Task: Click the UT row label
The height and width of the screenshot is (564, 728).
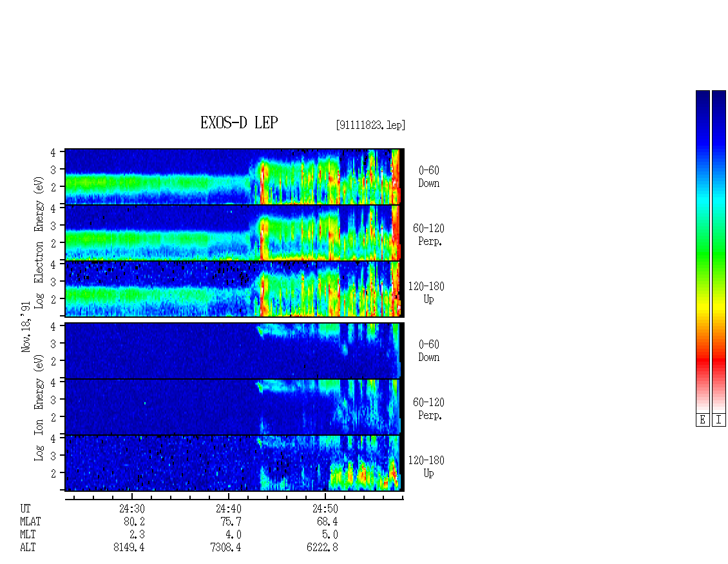Action: 25,509
